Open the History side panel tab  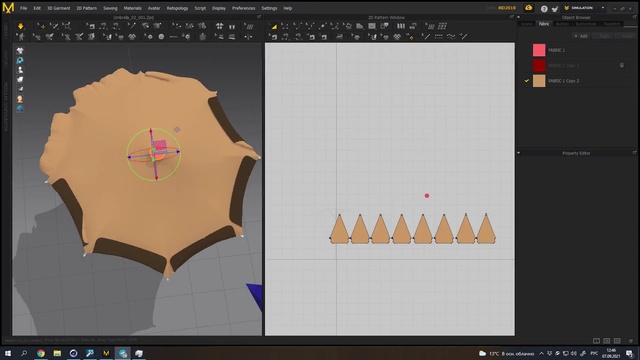tap(6, 58)
